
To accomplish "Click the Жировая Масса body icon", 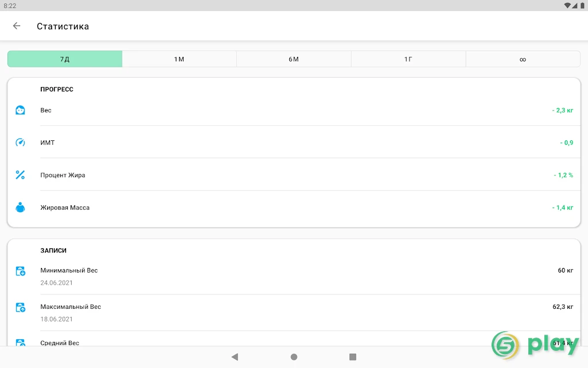I will coord(20,207).
